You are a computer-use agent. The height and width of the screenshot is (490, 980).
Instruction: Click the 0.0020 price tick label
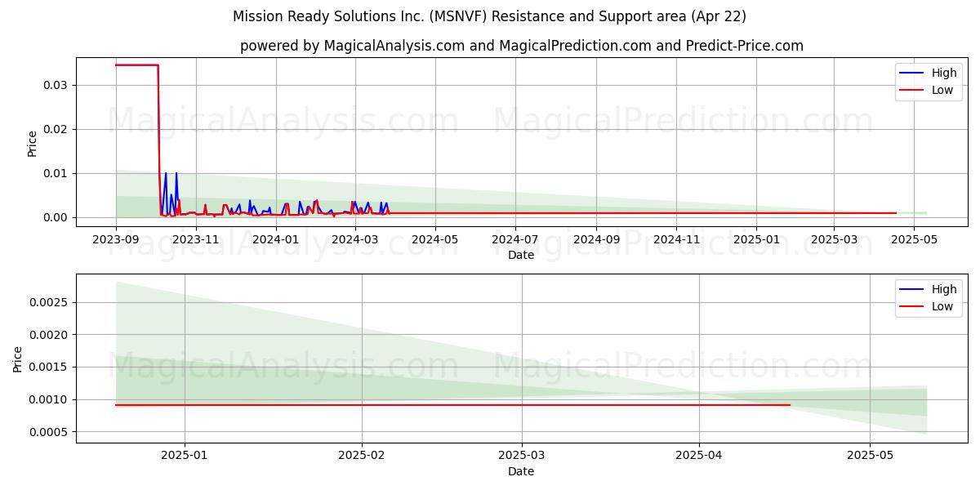tap(50, 335)
